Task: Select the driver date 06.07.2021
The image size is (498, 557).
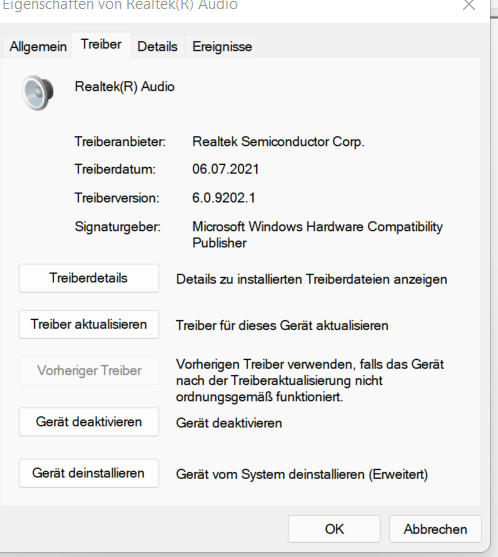Action: click(226, 169)
